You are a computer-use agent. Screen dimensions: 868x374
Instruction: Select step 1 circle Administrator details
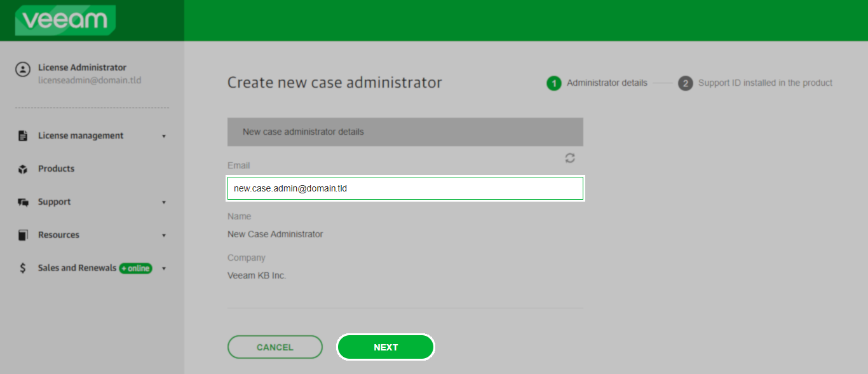tap(554, 83)
